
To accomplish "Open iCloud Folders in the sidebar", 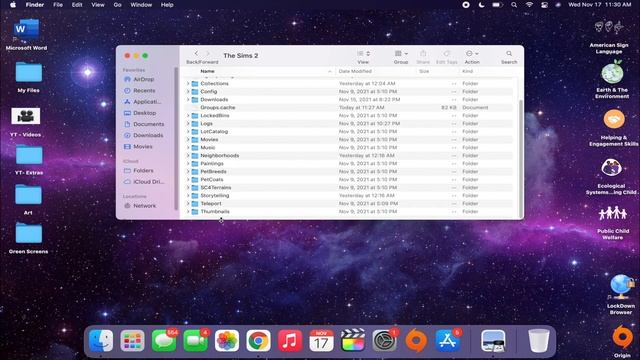I will [139, 170].
